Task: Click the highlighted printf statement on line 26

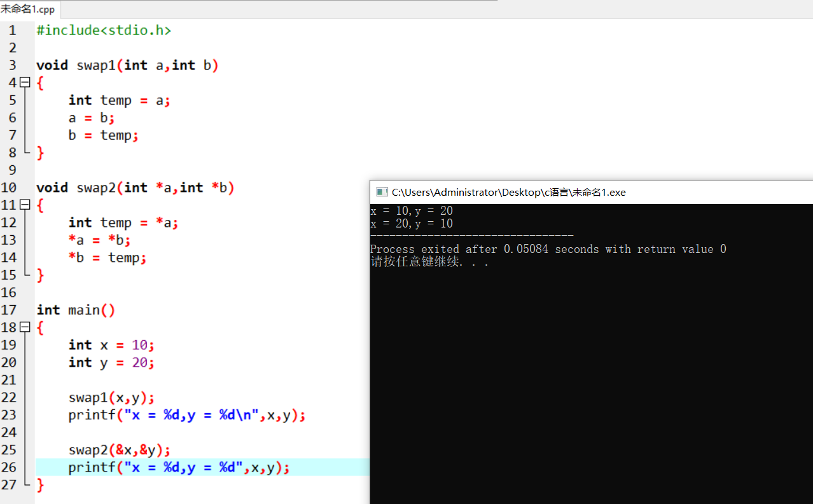Action: [179, 468]
